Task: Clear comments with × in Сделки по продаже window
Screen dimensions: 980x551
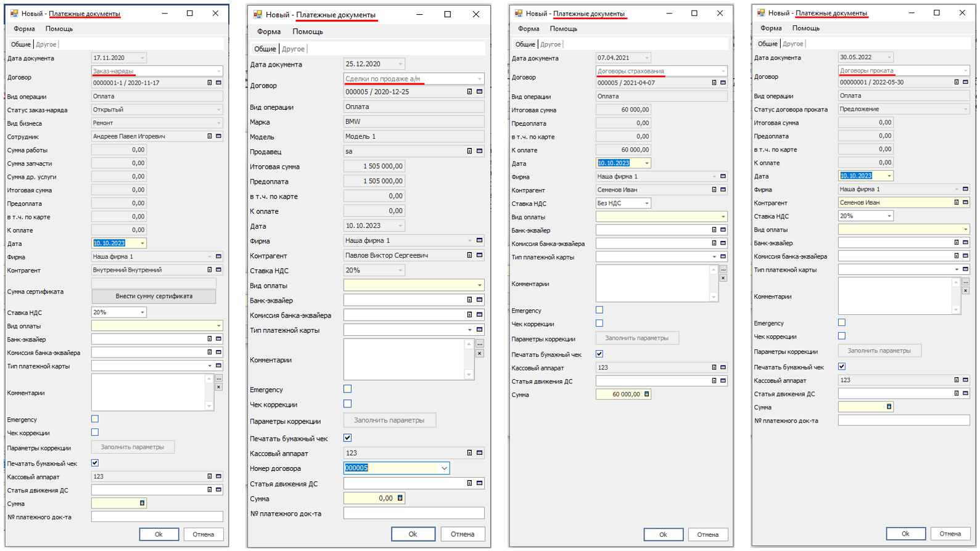Action: pos(479,354)
